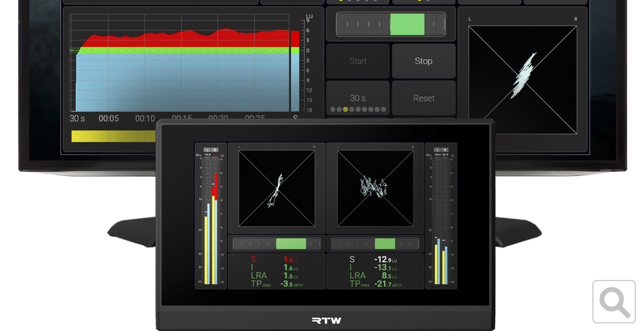This screenshot has width=644, height=331.
Task: Click the 00:05 mark on the loudness timeline
Action: [x=108, y=118]
